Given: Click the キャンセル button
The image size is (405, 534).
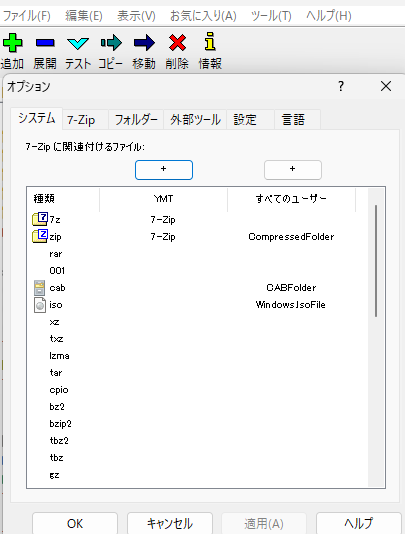Looking at the screenshot, I should pyautogui.click(x=170, y=523).
